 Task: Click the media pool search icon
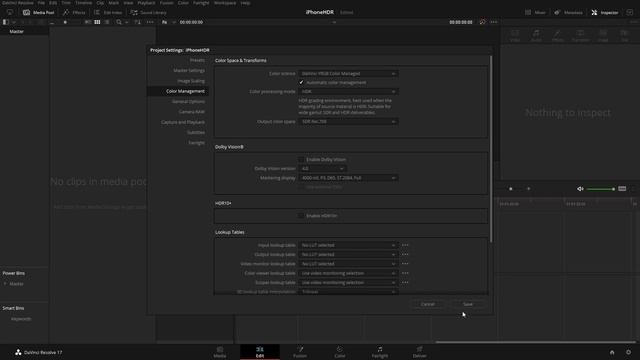tap(119, 22)
